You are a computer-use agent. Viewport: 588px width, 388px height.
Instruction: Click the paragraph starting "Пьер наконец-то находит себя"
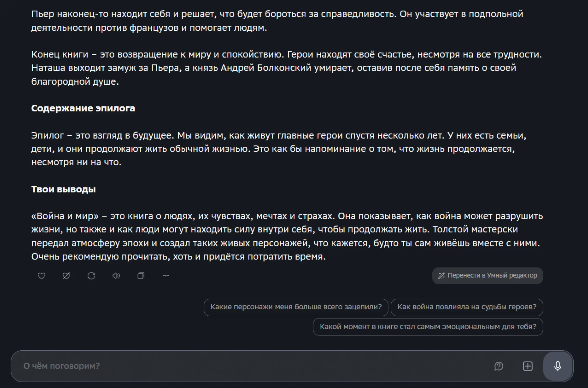coord(272,21)
